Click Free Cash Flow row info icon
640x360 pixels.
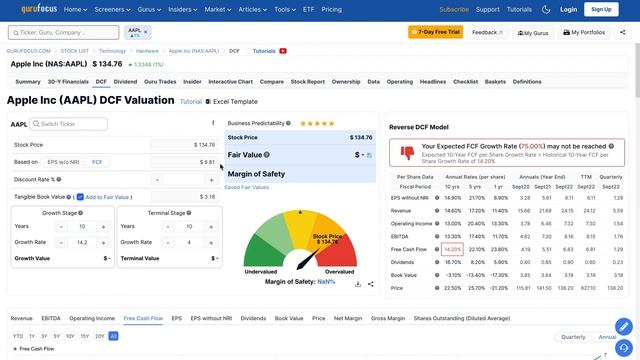437,249
